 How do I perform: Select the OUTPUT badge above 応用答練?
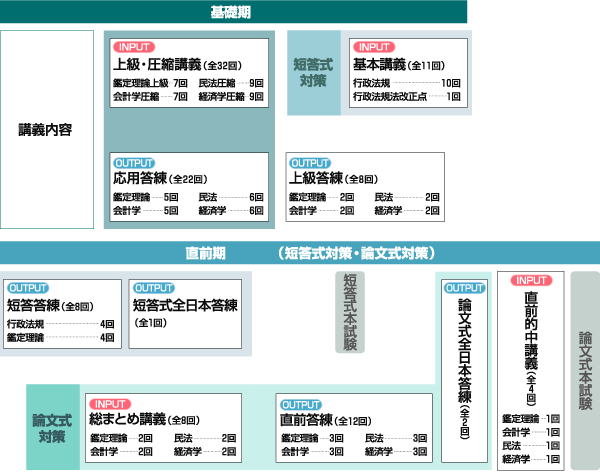136,163
